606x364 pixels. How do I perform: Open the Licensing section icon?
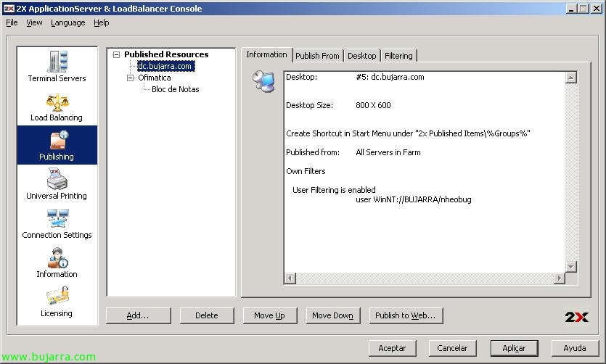57,297
